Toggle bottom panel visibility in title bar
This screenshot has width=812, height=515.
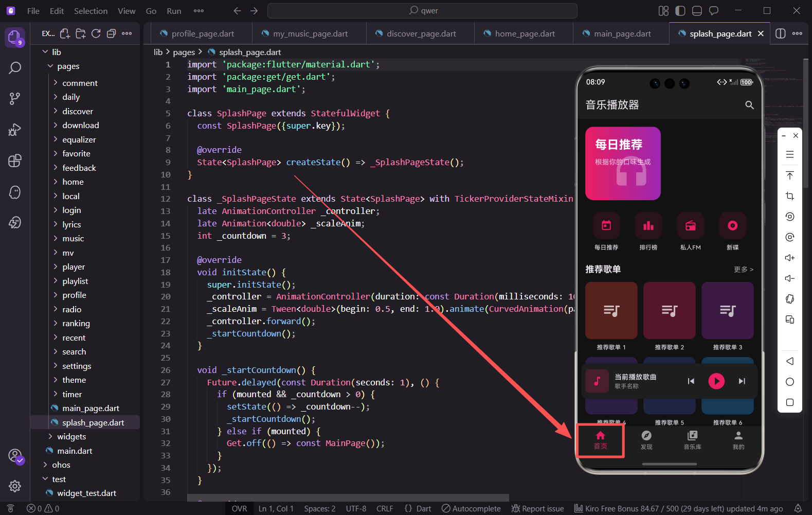tap(697, 11)
